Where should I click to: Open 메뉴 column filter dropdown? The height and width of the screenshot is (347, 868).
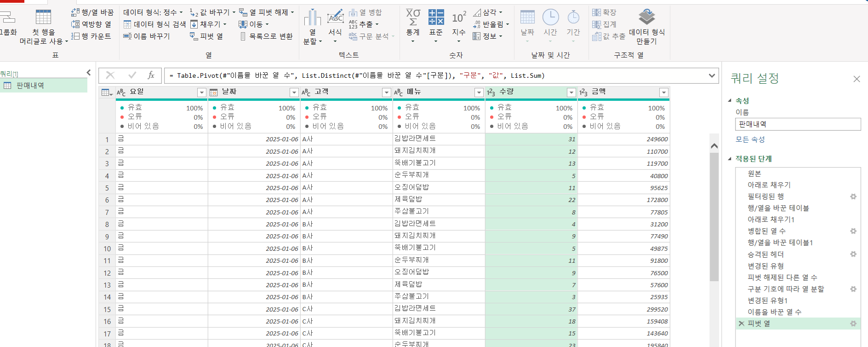click(479, 93)
